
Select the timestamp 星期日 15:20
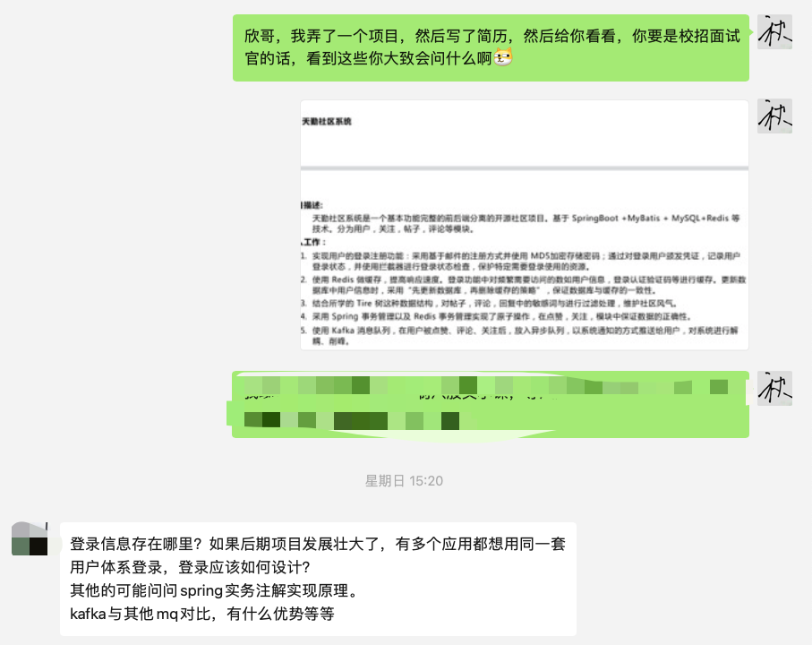click(404, 479)
